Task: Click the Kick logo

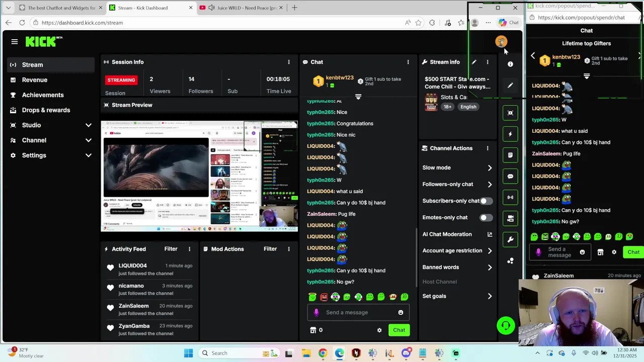Action: tap(43, 42)
